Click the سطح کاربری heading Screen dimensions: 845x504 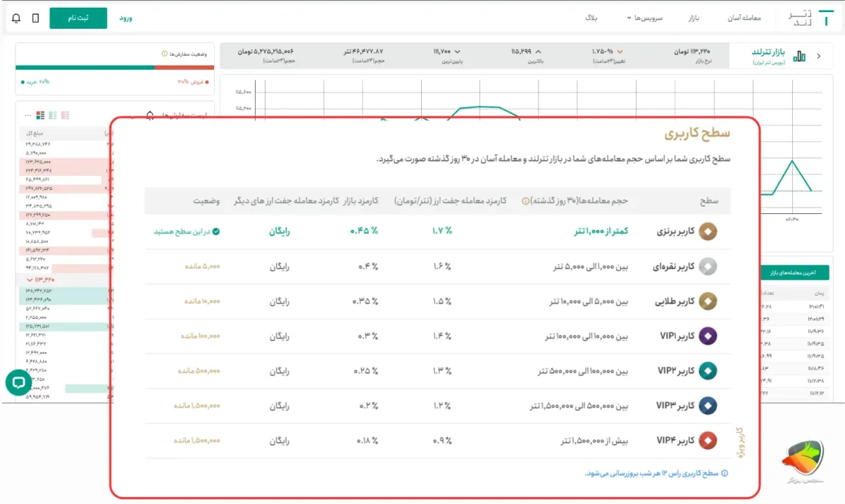[x=697, y=134]
